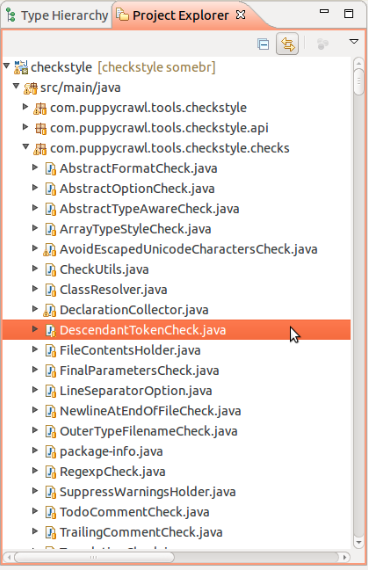Select AbstractOptionCheck.java in the tree
This screenshot has width=368, height=570.
[137, 189]
